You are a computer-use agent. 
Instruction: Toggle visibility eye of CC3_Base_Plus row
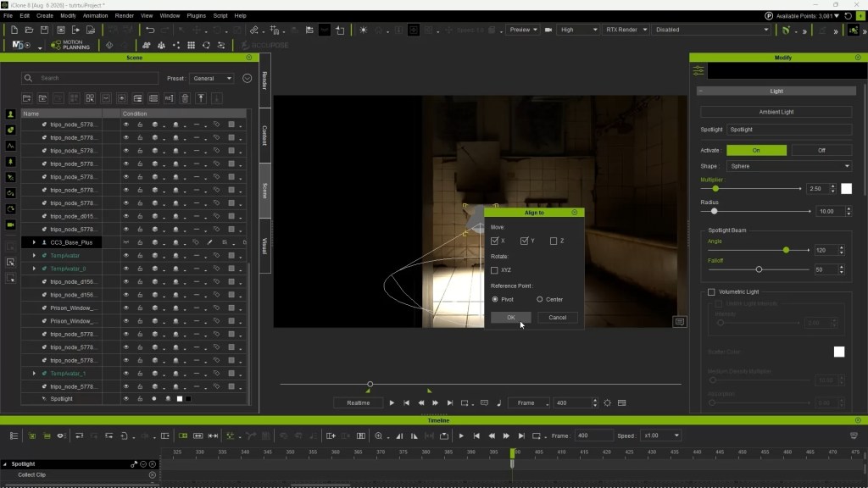126,242
